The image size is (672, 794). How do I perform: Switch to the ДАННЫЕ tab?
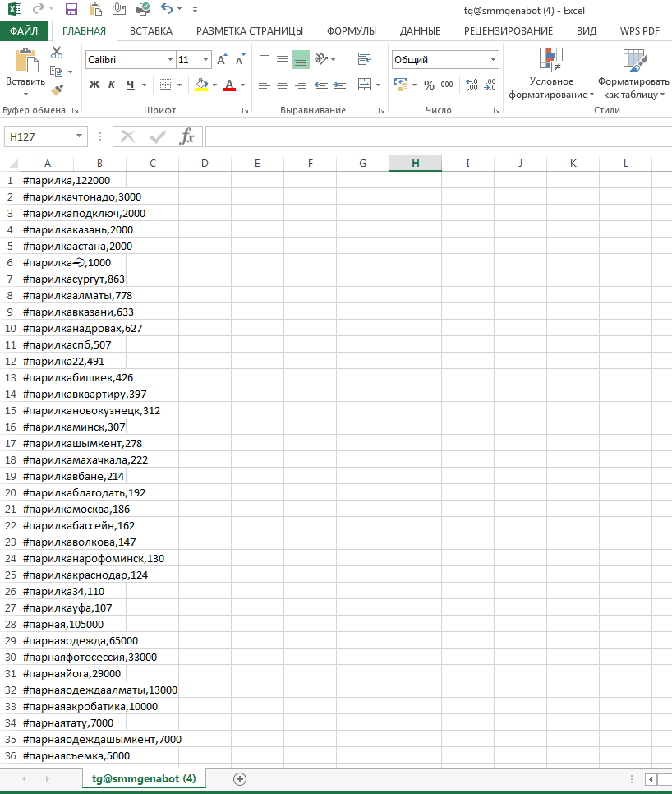[420, 31]
